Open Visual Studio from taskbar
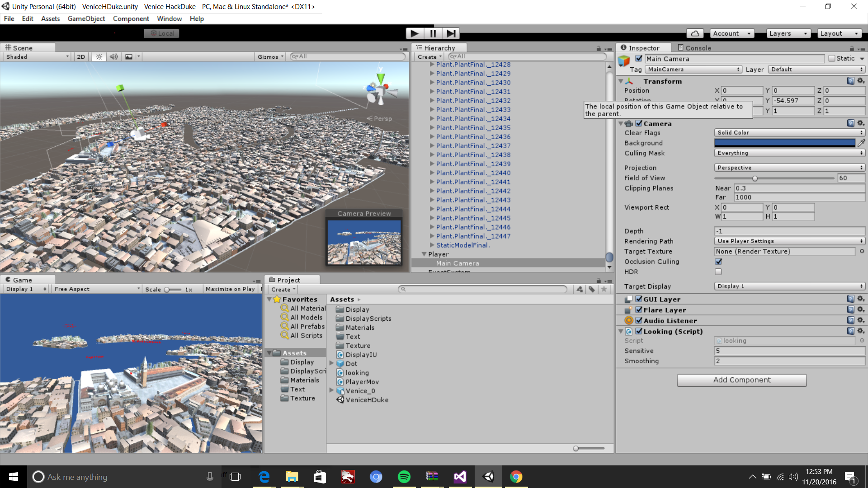 [x=460, y=477]
